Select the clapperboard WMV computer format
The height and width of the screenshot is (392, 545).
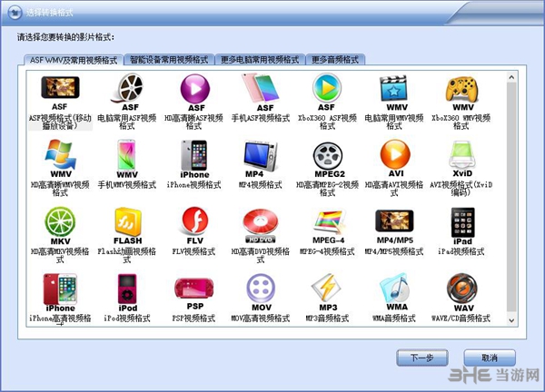(x=394, y=102)
